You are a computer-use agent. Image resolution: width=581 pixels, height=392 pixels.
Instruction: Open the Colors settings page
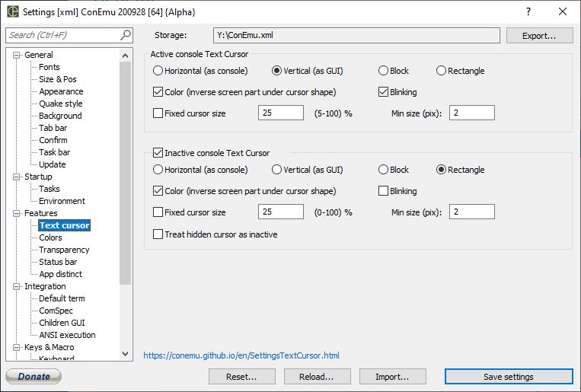pos(50,237)
